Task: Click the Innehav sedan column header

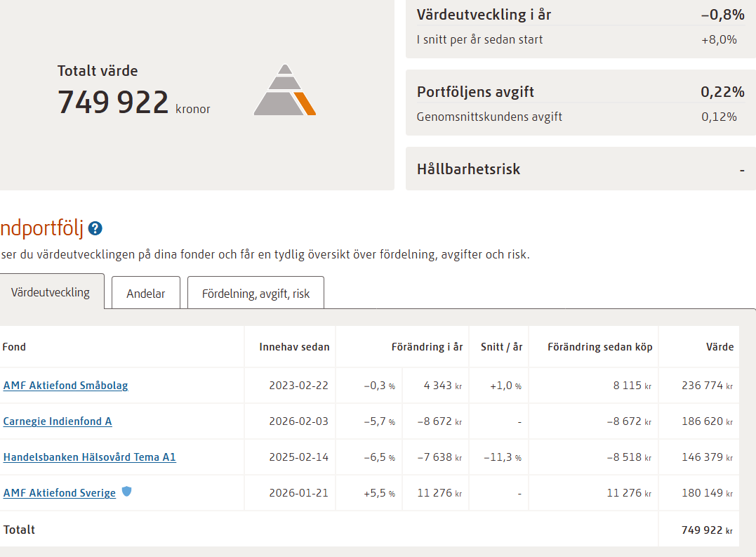Action: (294, 347)
